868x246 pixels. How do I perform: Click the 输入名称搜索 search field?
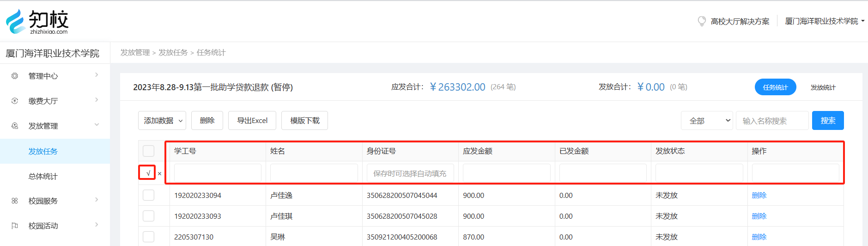click(x=772, y=121)
